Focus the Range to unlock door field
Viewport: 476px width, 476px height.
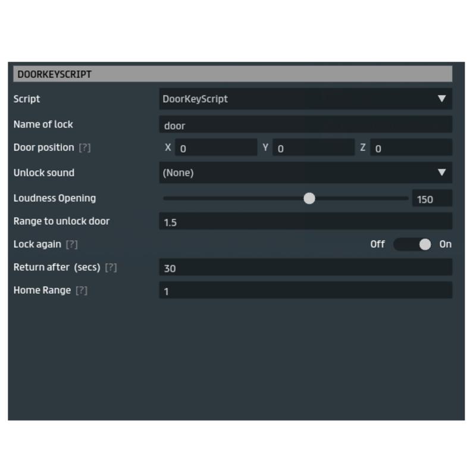click(305, 222)
